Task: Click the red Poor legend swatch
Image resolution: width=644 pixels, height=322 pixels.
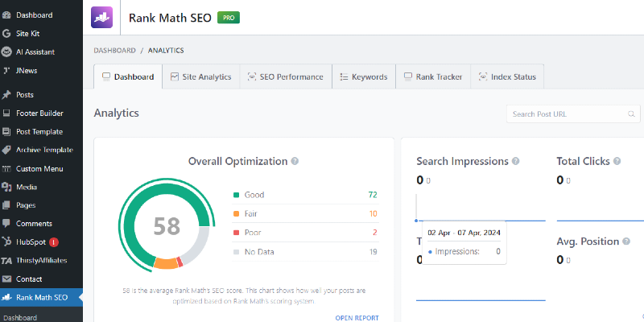Action: point(236,233)
